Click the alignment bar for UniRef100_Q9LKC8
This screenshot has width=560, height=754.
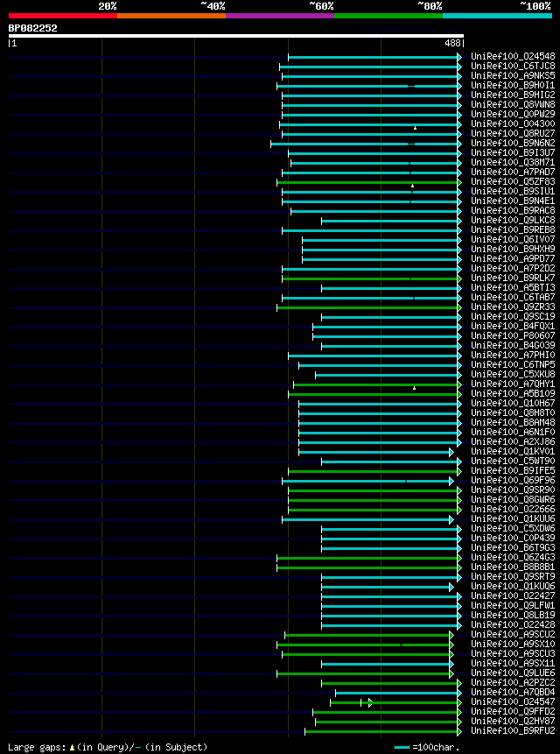[x=389, y=221]
